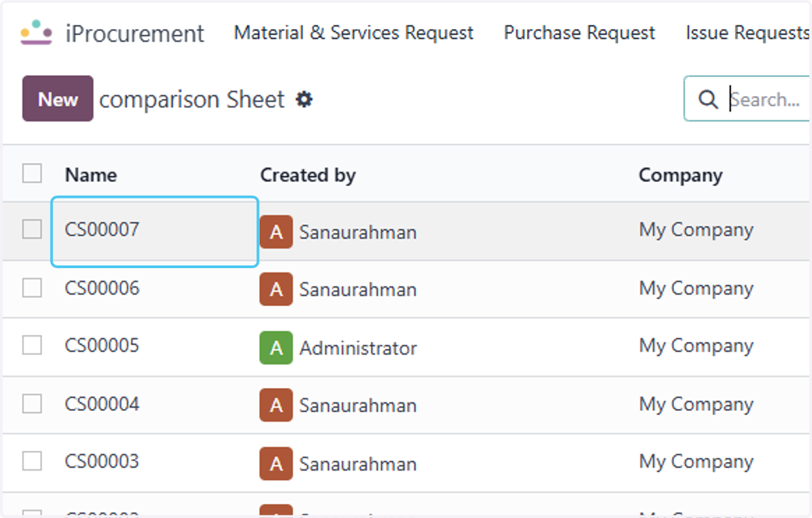Toggle the select-all checkbox in the header
812x518 pixels.
pyautogui.click(x=32, y=173)
